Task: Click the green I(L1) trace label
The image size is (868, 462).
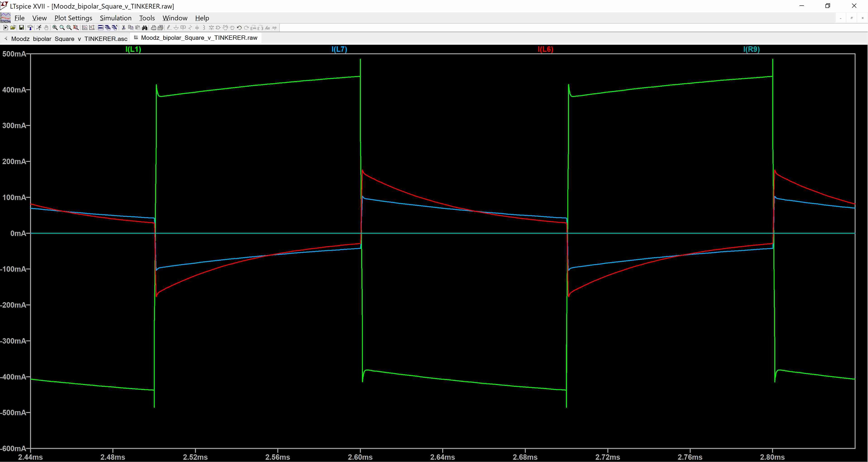Action: pyautogui.click(x=133, y=49)
